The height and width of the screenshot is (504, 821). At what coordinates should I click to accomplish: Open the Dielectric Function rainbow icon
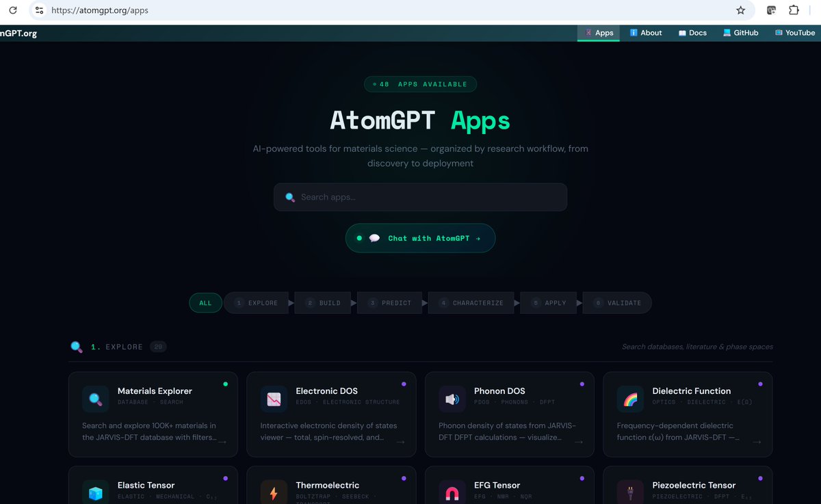pyautogui.click(x=630, y=399)
